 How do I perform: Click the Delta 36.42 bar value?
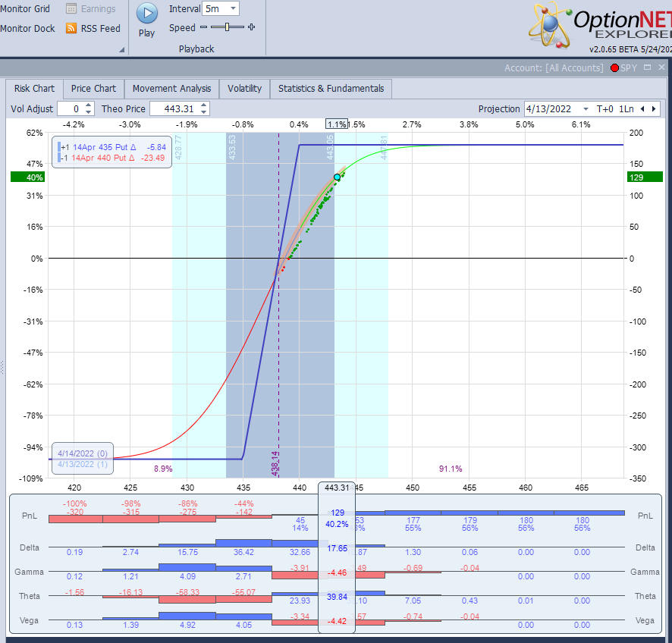(243, 552)
